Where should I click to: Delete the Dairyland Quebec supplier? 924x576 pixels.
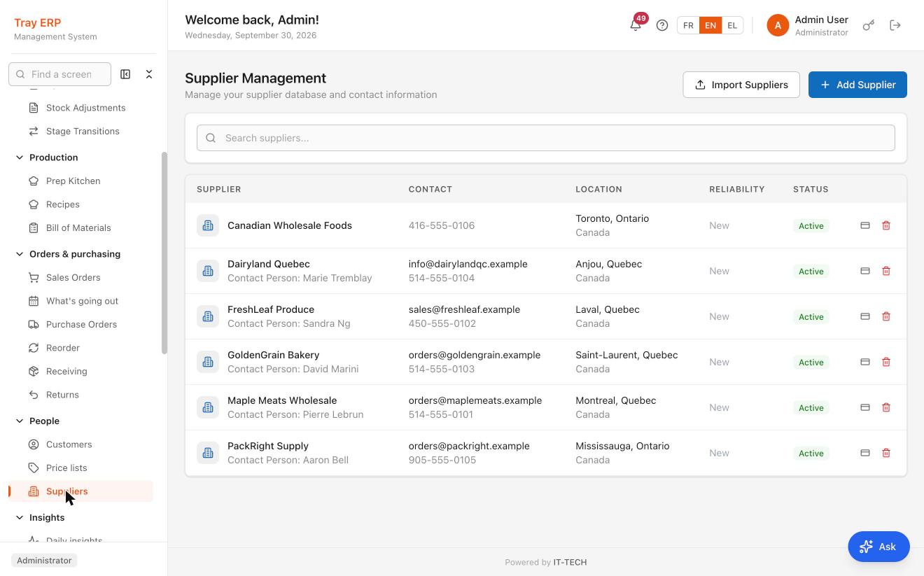(886, 271)
